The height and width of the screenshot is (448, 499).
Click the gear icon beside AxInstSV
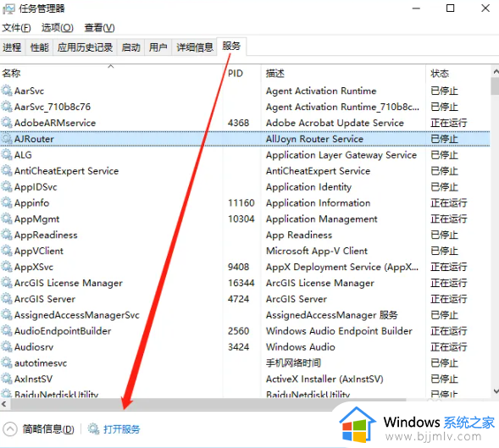point(7,379)
